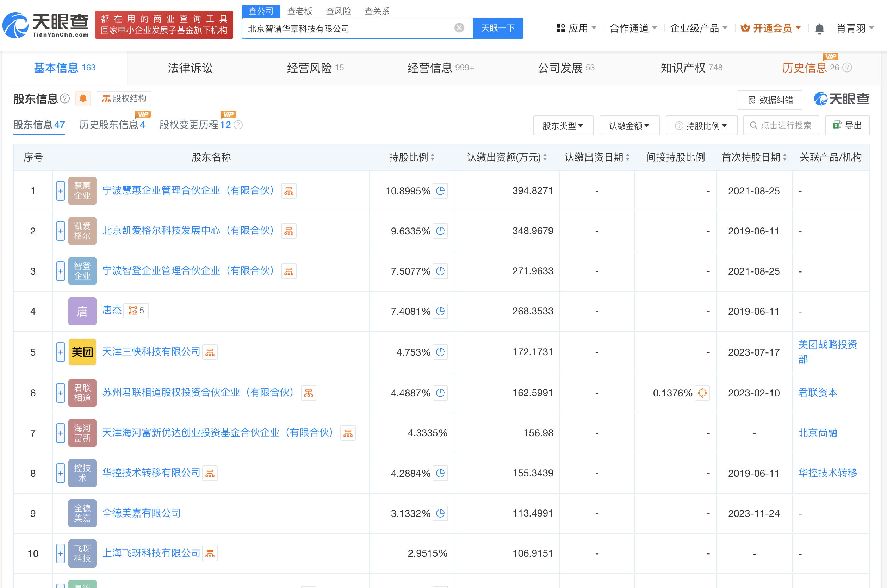Click the help icon beside 股东信息 heading
Image resolution: width=887 pixels, height=588 pixels.
pyautogui.click(x=65, y=99)
